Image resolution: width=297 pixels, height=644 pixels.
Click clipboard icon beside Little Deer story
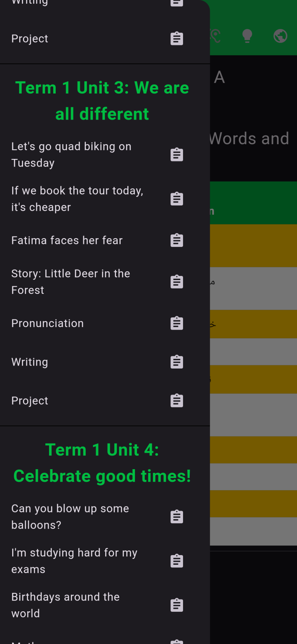[177, 282]
